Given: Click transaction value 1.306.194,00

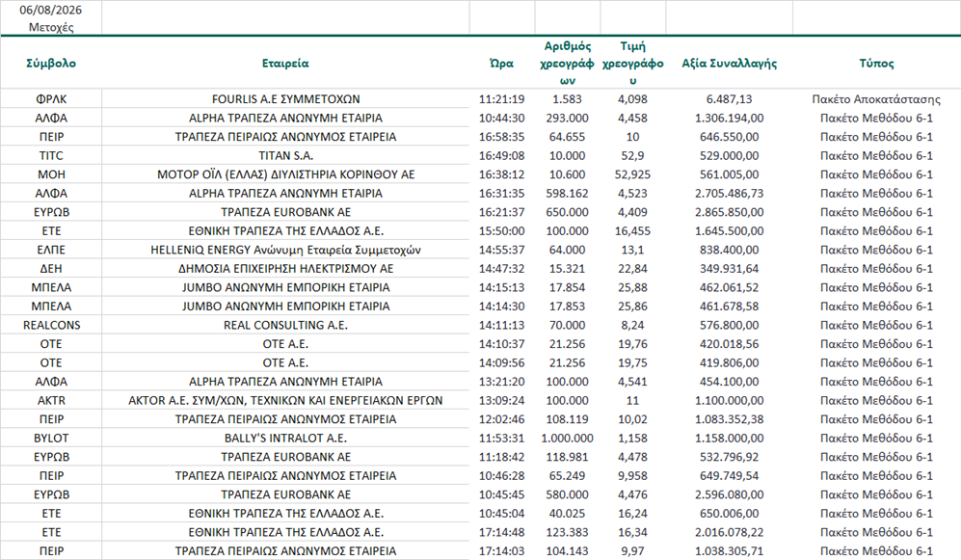Looking at the screenshot, I should coord(730,118).
